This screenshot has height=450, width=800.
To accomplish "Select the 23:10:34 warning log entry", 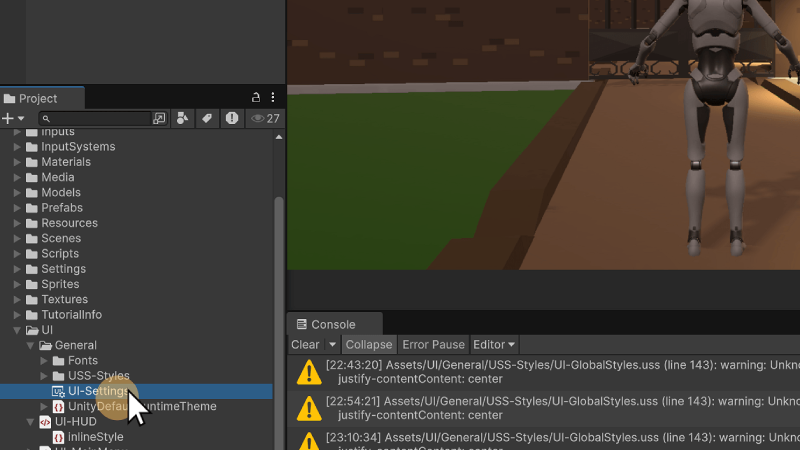I will (544, 439).
